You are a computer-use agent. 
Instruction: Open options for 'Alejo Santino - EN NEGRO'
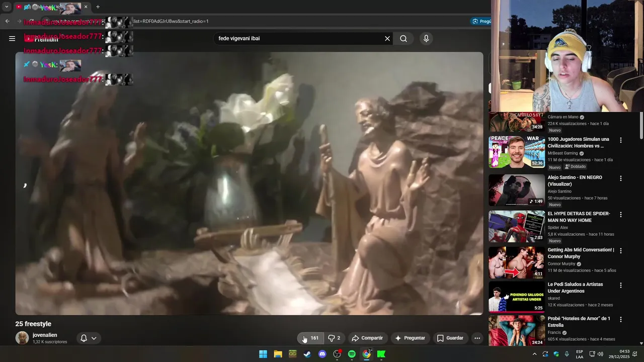click(x=620, y=178)
